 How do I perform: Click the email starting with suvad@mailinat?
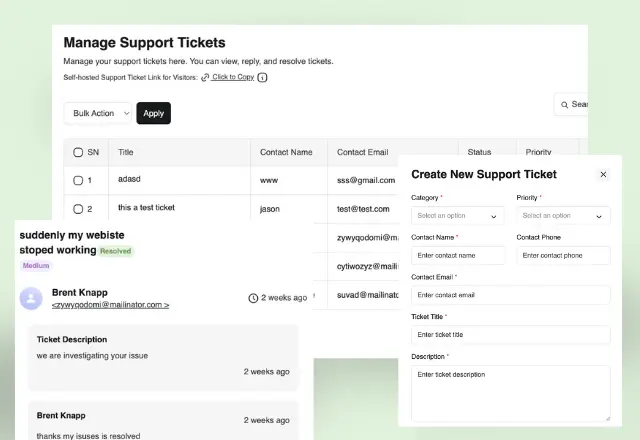pos(367,295)
